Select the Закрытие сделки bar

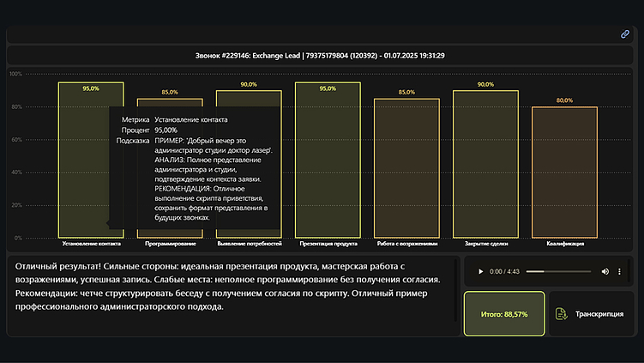[x=485, y=164]
